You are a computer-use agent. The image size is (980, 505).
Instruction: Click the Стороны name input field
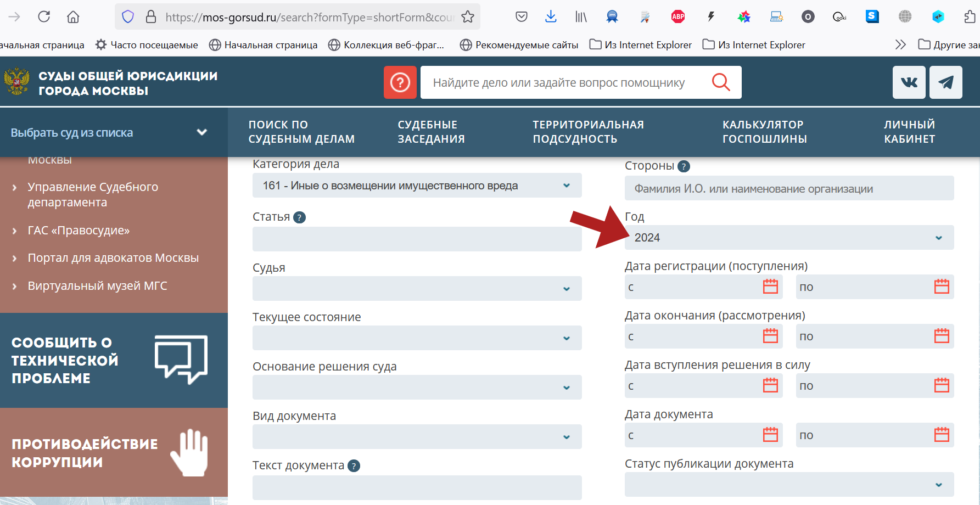[x=788, y=189]
